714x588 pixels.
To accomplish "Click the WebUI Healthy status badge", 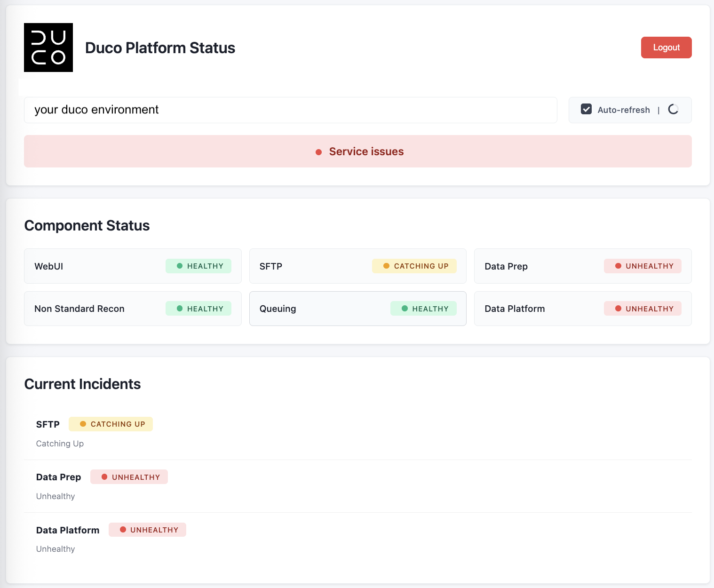I will pyautogui.click(x=198, y=266).
